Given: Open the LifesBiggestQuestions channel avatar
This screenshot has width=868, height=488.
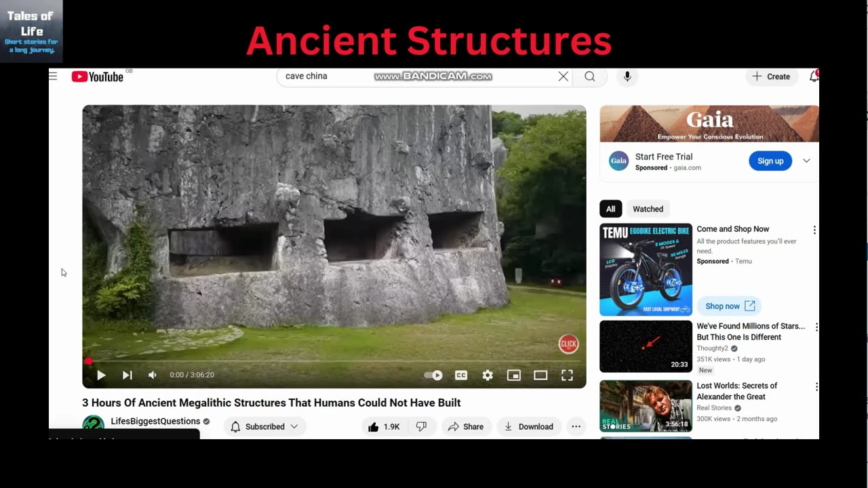Looking at the screenshot, I should pos(94,426).
